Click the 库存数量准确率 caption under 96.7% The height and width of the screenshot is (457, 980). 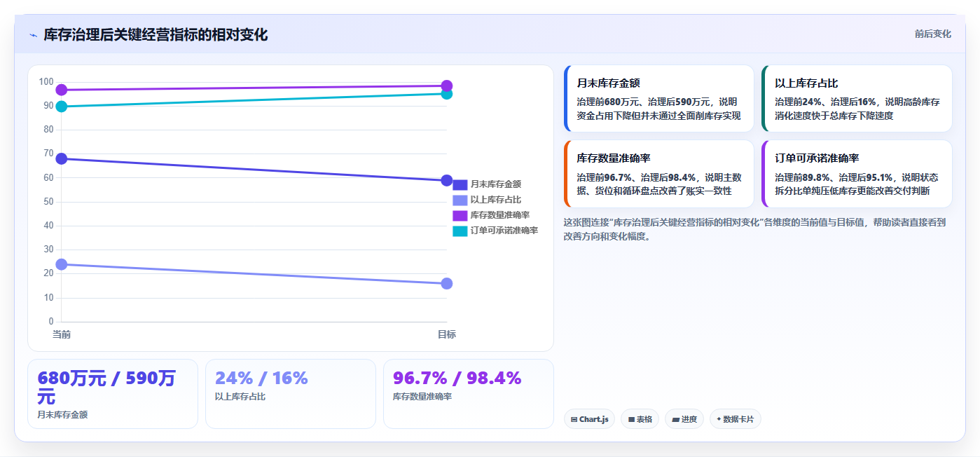[x=422, y=396]
